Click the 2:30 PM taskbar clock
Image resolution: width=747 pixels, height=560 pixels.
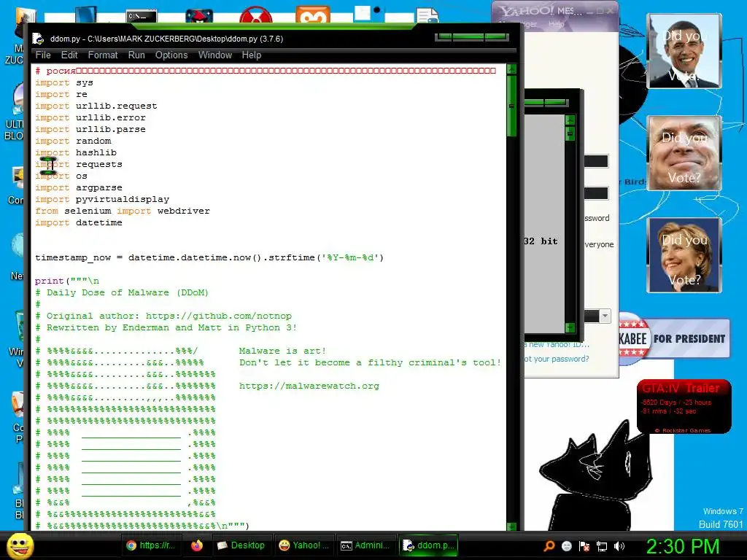(682, 546)
